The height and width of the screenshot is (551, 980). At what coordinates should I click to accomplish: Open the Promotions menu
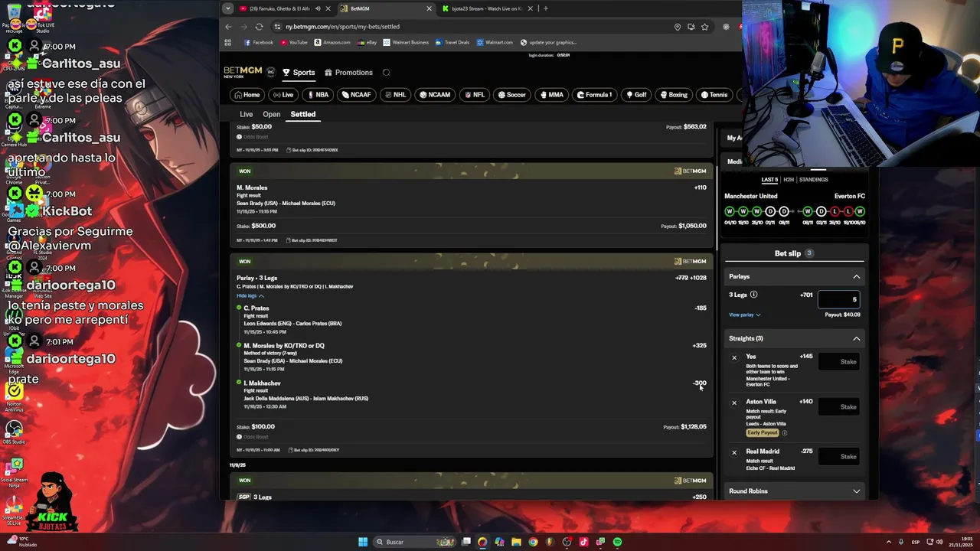click(x=348, y=73)
